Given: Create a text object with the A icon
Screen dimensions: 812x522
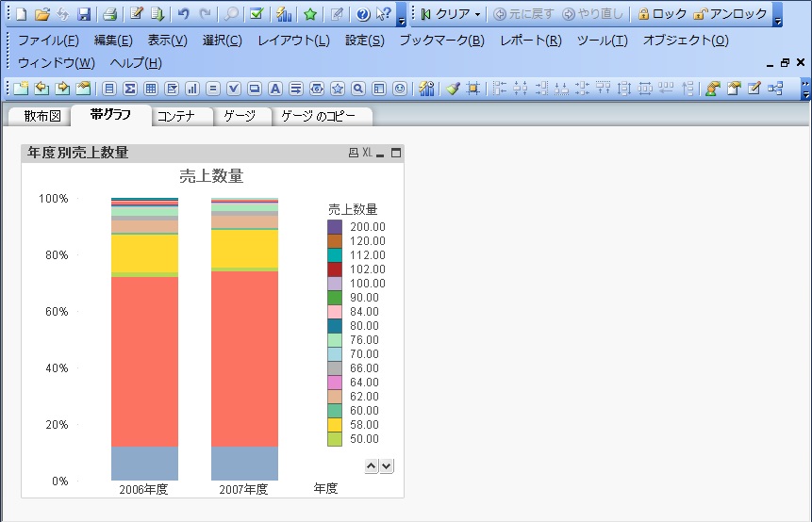Looking at the screenshot, I should click(x=275, y=89).
